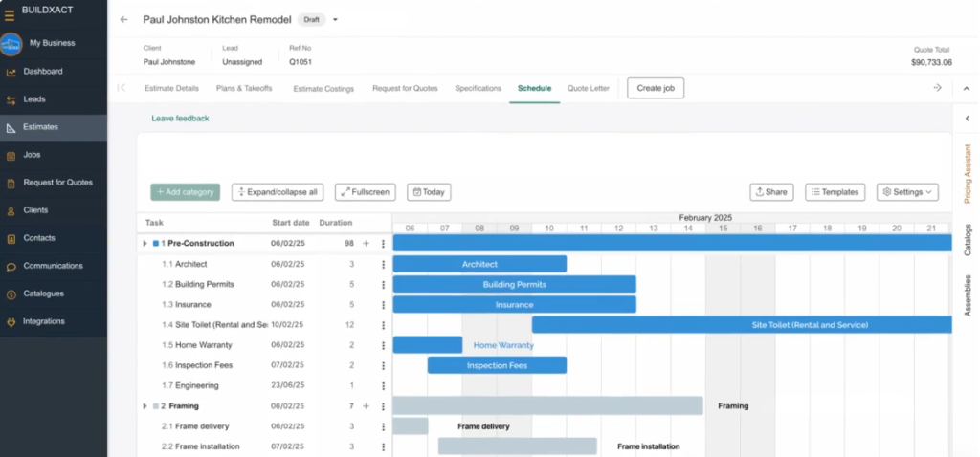Add a task under Pre-Construction with plus

[x=367, y=244]
